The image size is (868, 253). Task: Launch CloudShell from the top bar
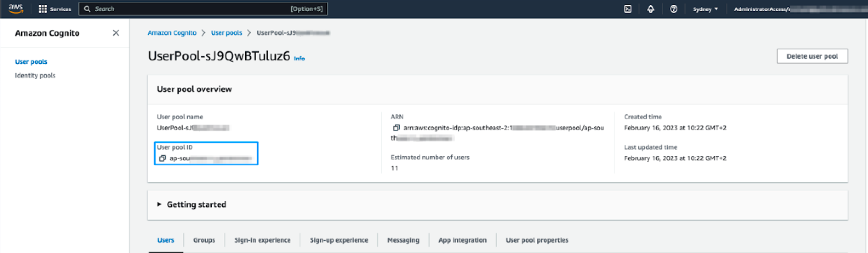[628, 9]
